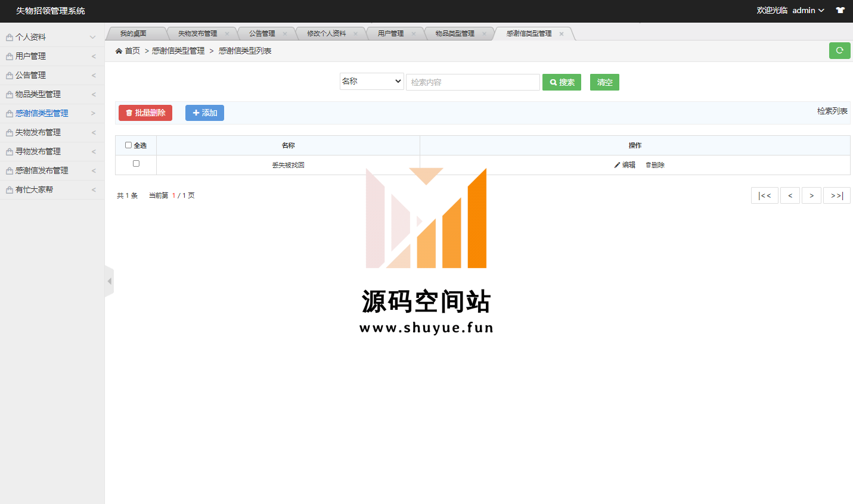Close the 用户管理 tab

[414, 34]
